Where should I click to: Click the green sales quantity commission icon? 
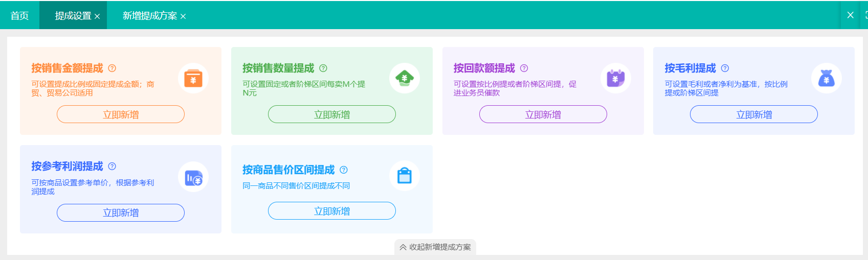[x=405, y=79]
